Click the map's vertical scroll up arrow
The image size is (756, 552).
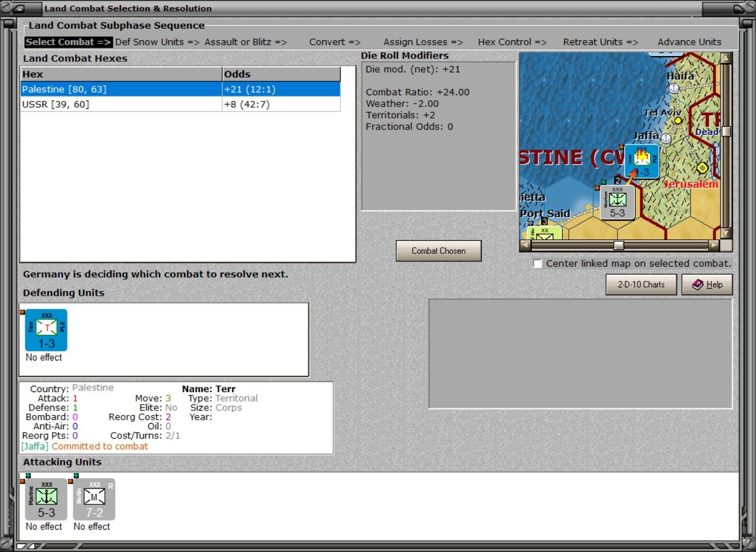726,58
